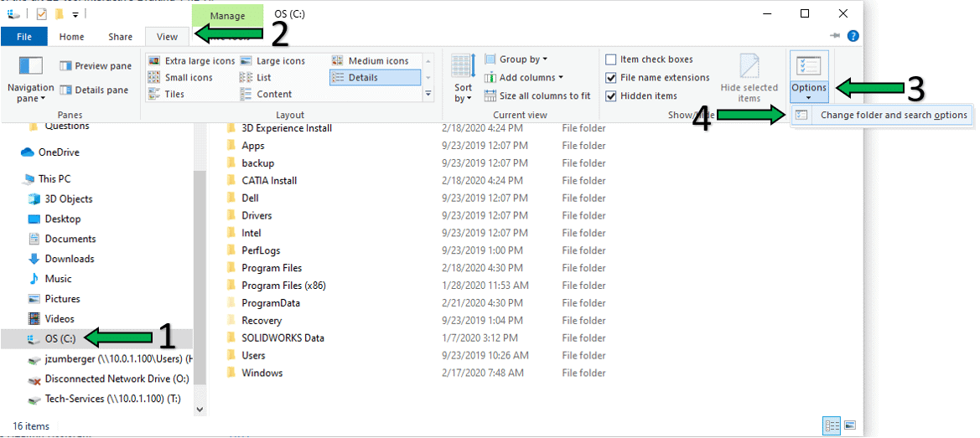The height and width of the screenshot is (438, 980).
Task: Select the Apps folder
Action: [245, 146]
